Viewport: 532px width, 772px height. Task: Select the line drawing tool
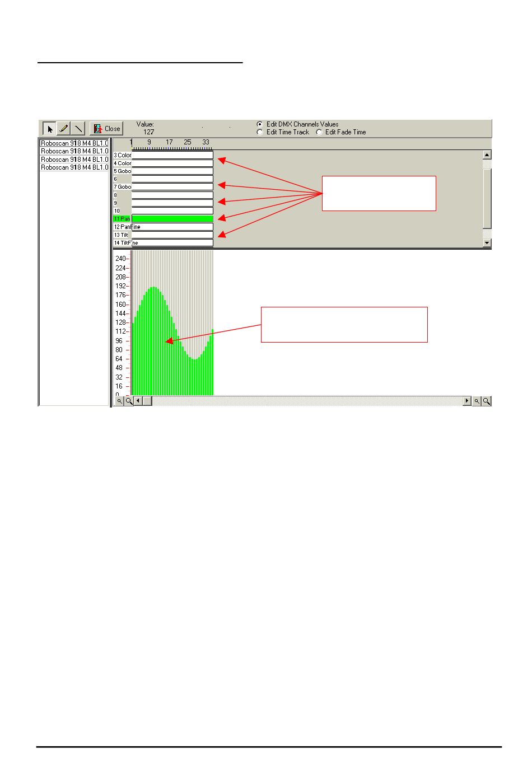coord(78,129)
